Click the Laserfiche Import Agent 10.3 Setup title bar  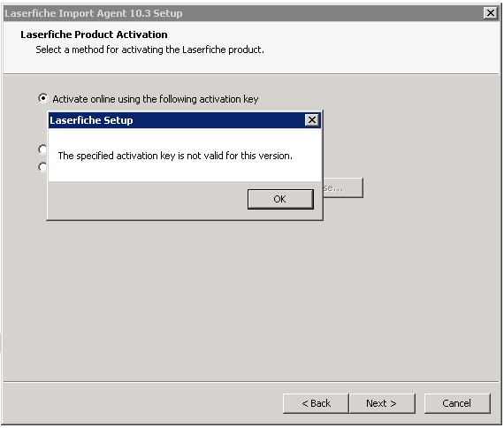click(243, 13)
